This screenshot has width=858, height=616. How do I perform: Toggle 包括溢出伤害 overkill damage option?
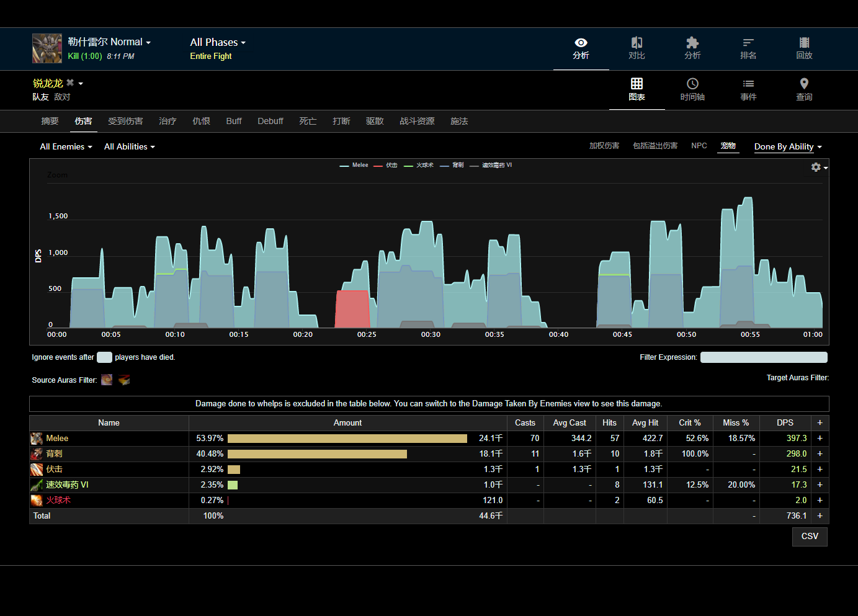[x=655, y=146]
